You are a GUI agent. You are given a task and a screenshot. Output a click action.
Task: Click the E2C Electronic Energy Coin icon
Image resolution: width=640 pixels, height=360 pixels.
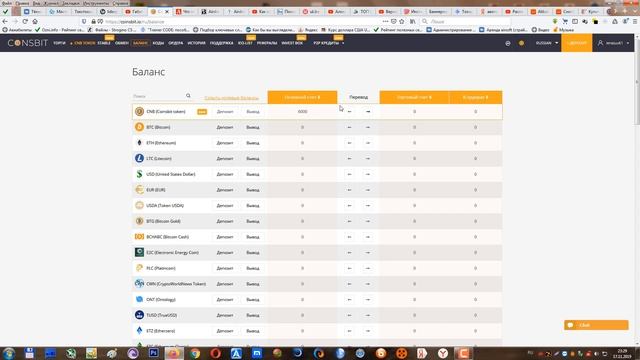tap(140, 252)
